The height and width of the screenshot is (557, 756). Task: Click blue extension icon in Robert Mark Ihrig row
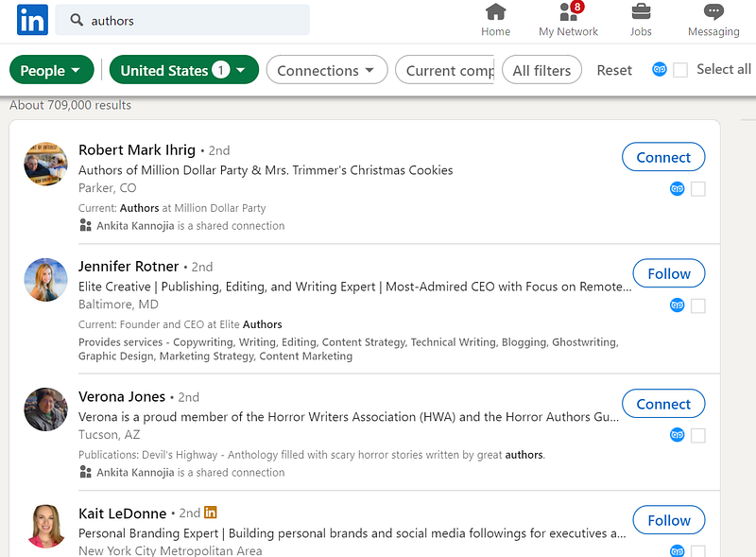[677, 189]
